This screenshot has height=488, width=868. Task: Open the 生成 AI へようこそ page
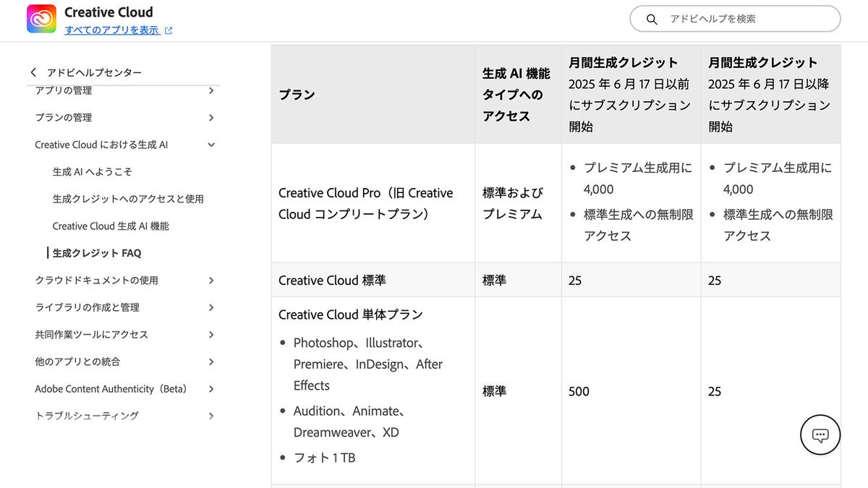tap(92, 172)
